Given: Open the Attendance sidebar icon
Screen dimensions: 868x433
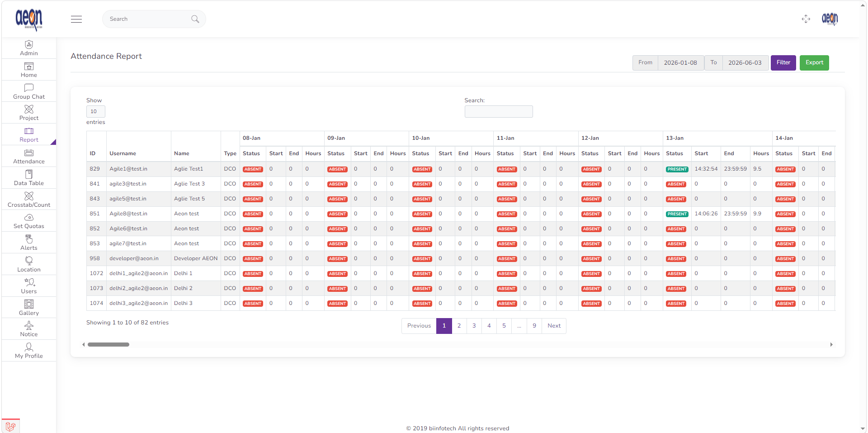Looking at the screenshot, I should [x=29, y=152].
